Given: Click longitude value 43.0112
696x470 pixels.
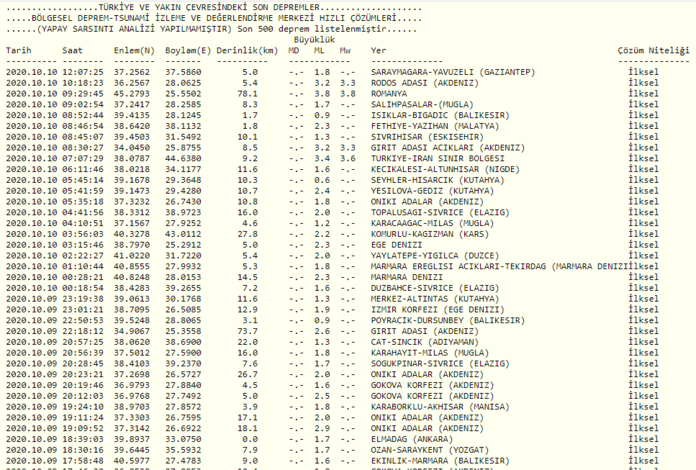Looking at the screenshot, I should 183,234.
